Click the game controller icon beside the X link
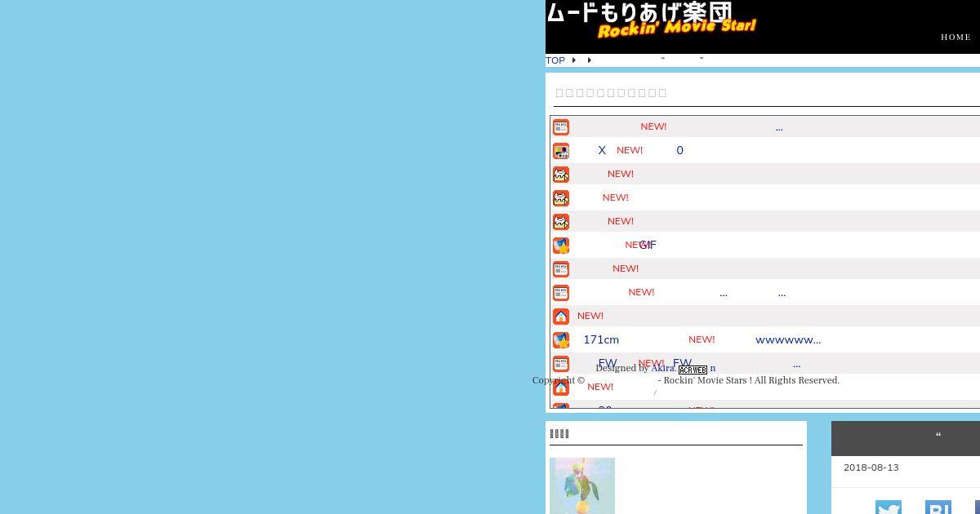Screen dimensions: 980x514 tap(561, 151)
